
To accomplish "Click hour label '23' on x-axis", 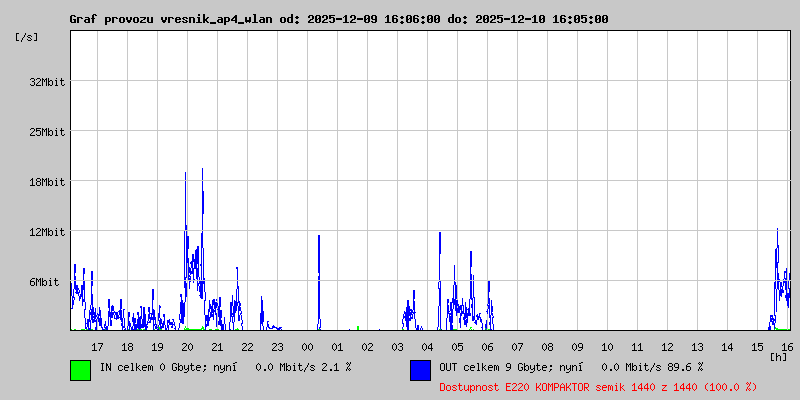I will (x=277, y=347).
